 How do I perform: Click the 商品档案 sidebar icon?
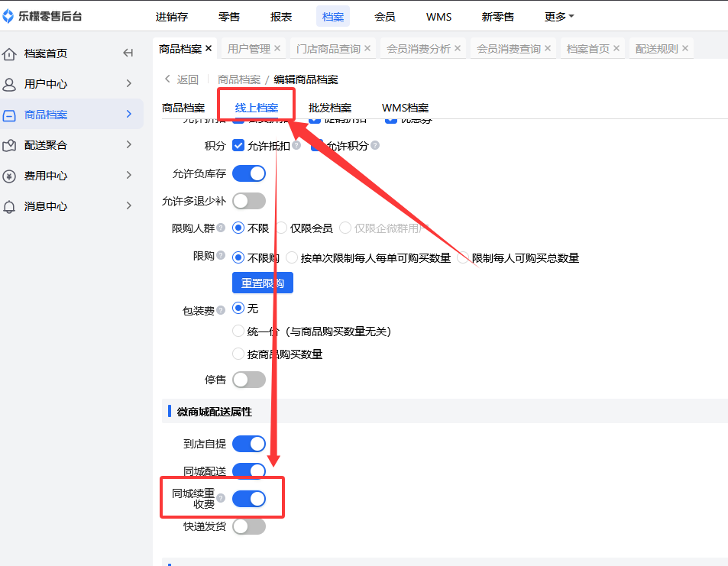9,115
